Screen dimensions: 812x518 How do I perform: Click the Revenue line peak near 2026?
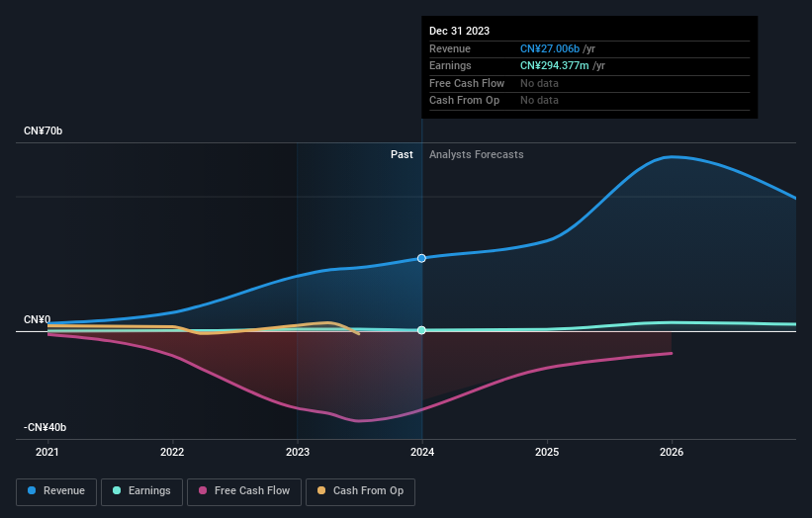[x=672, y=156]
